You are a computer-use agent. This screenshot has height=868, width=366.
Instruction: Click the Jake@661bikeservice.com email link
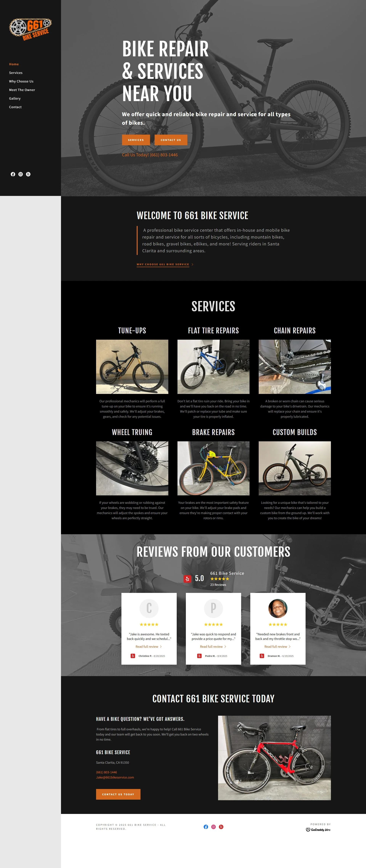click(x=115, y=777)
